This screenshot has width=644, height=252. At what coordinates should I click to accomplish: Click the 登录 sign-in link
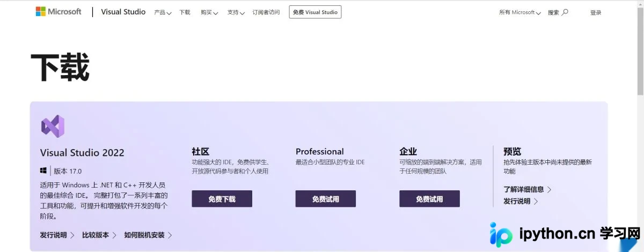click(x=596, y=12)
